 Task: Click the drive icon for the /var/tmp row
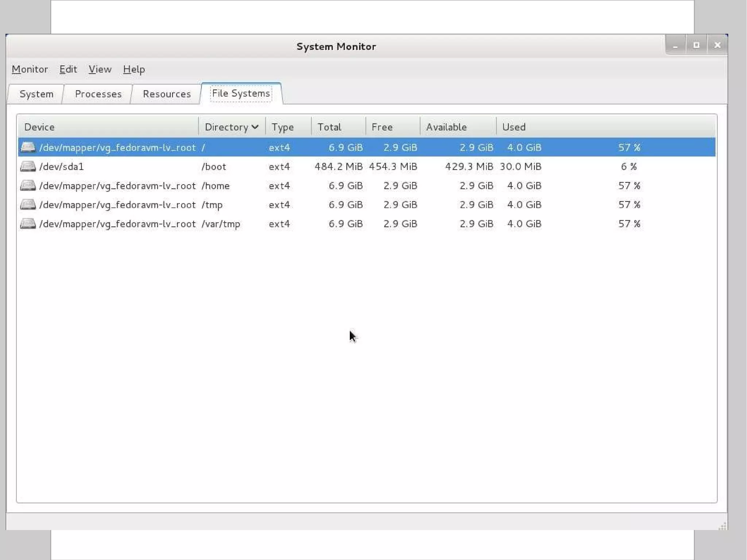pos(28,224)
